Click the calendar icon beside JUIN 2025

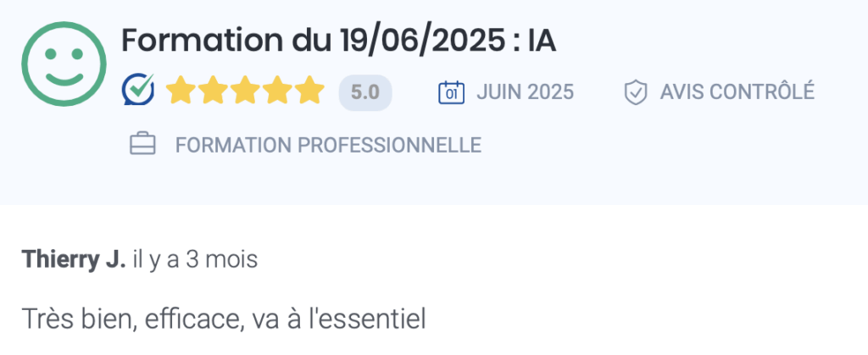[452, 92]
